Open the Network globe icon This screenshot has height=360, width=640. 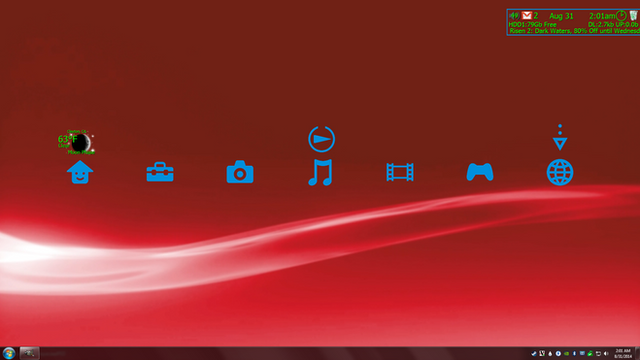pos(560,172)
